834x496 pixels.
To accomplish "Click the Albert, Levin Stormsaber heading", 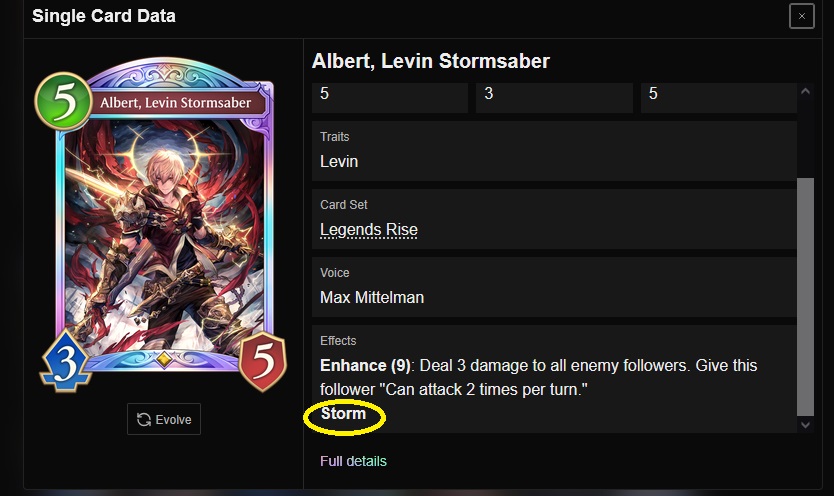I will pos(431,61).
